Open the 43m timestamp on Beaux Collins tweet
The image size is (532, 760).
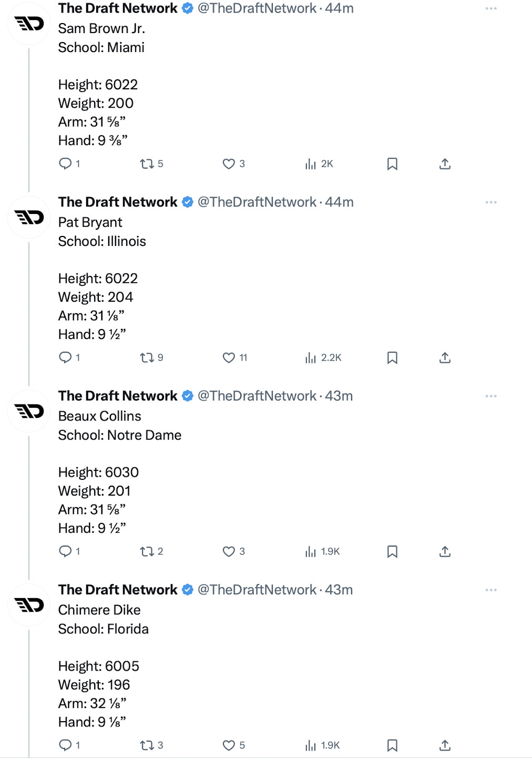(339, 396)
